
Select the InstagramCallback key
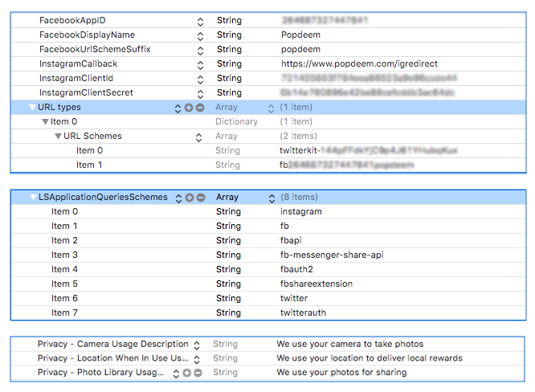tap(78, 63)
